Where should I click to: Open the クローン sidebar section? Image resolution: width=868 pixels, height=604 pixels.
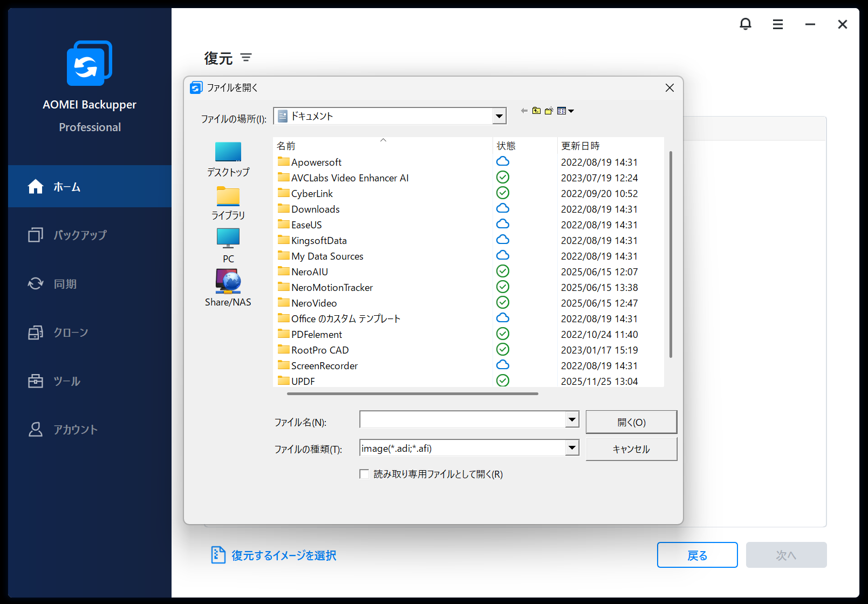[x=71, y=332]
